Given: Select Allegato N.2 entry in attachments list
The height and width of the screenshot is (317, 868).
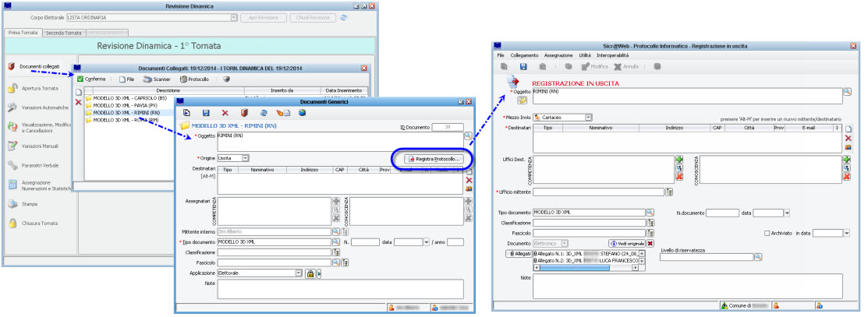Looking at the screenshot, I should [x=585, y=261].
